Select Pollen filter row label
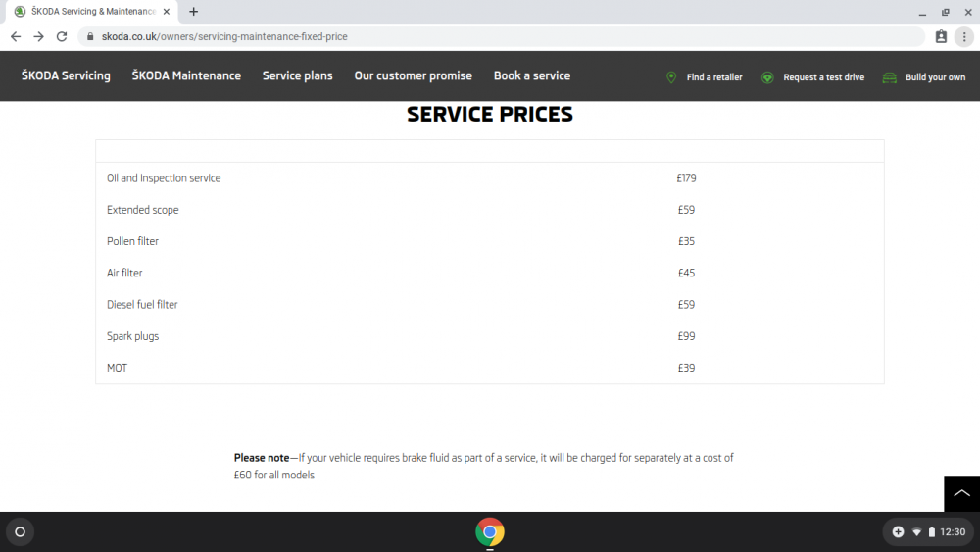Viewport: 980px width, 552px height. 132,241
